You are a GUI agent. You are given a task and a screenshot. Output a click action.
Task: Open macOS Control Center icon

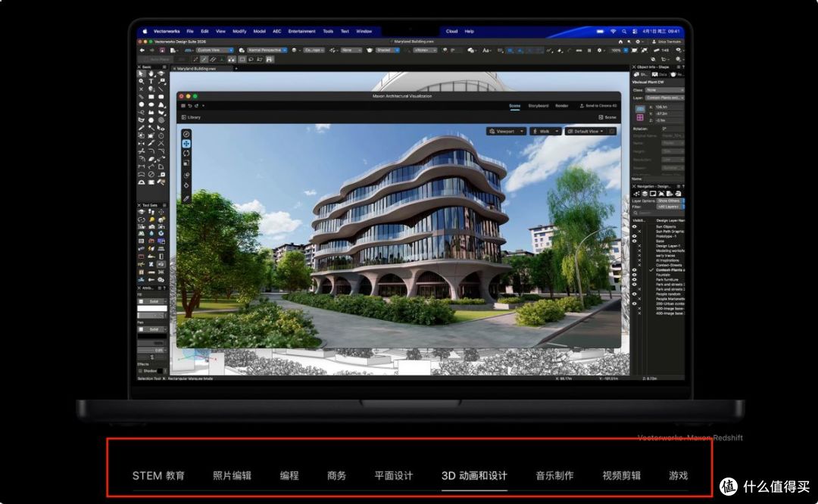(635, 31)
